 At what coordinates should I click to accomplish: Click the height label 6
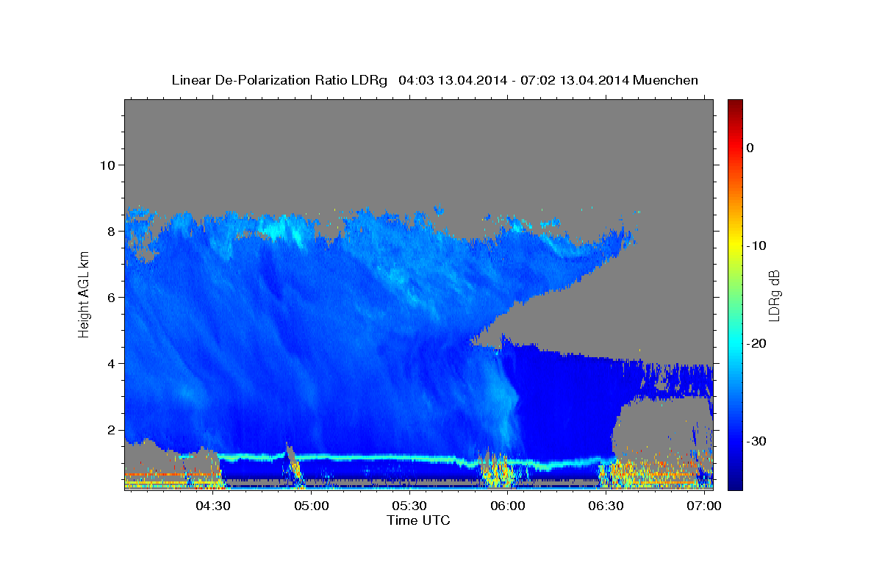pos(112,297)
